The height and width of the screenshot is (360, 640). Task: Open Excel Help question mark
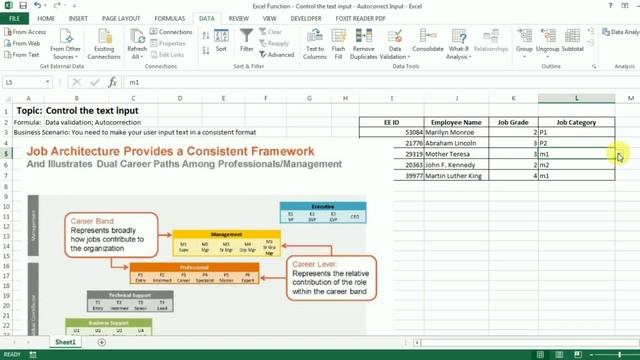pyautogui.click(x=610, y=6)
